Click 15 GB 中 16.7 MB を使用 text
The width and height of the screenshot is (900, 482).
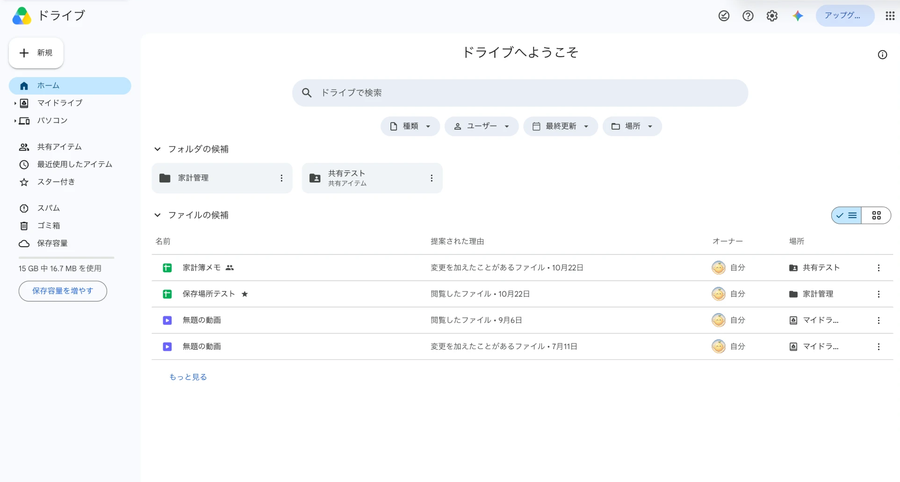click(x=60, y=269)
